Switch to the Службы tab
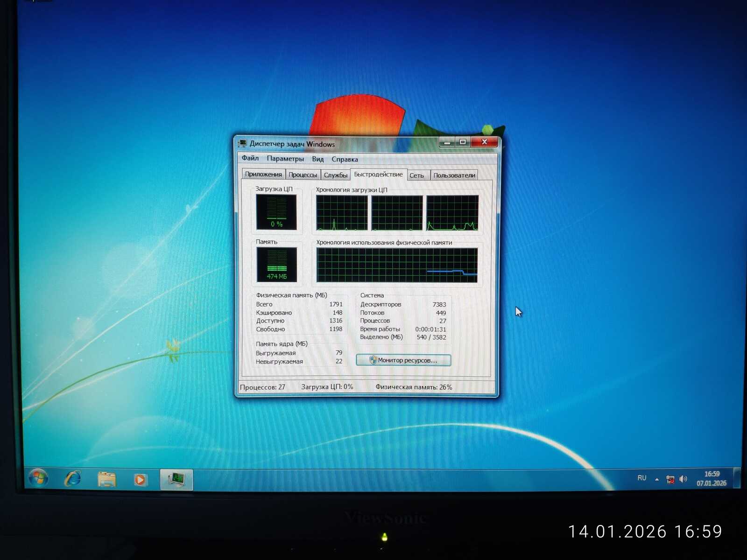This screenshot has height=560, width=747. click(336, 175)
